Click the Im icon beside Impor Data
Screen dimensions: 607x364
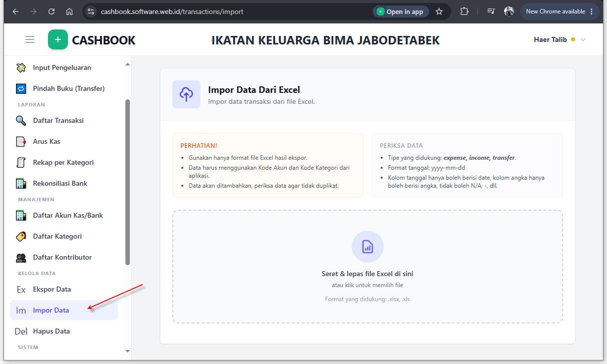click(21, 310)
